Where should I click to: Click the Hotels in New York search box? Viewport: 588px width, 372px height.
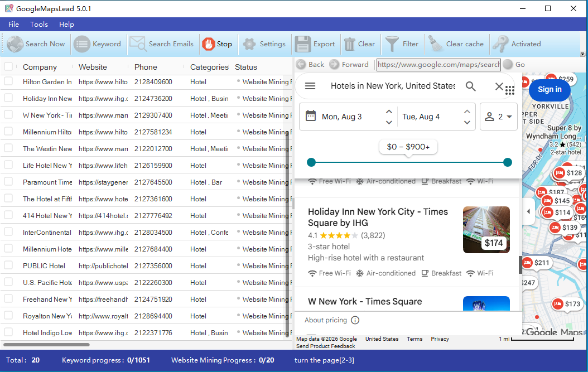(x=393, y=86)
